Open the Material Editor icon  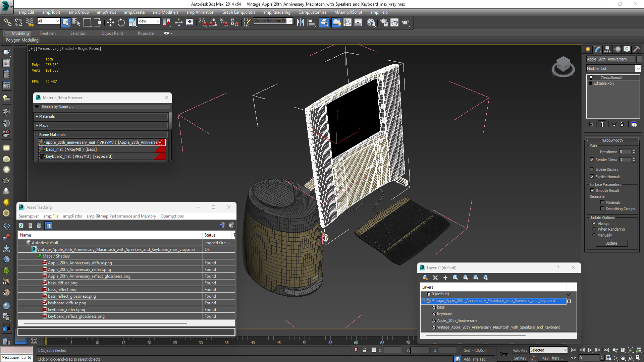pos(371,22)
